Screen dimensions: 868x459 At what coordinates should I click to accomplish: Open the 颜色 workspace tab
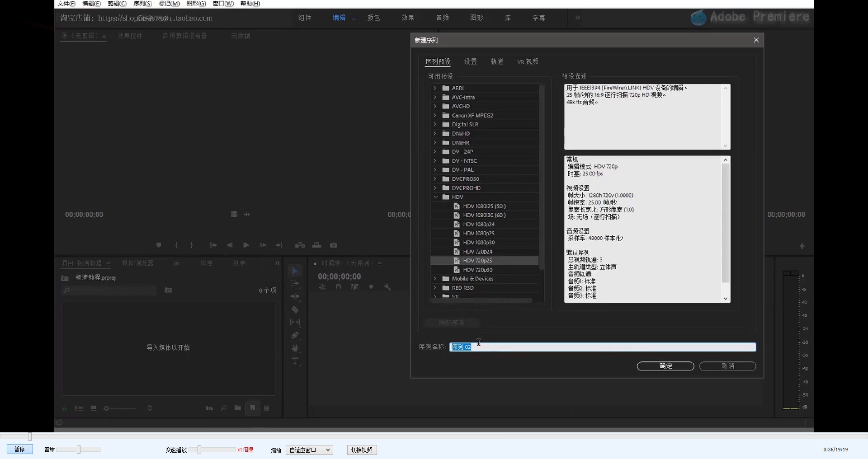373,18
